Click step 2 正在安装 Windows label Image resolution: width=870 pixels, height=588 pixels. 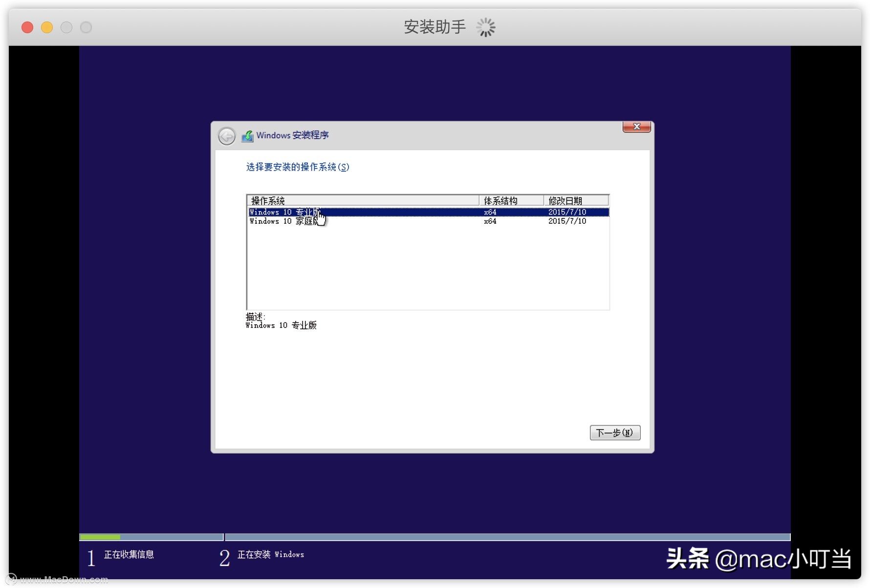point(271,555)
